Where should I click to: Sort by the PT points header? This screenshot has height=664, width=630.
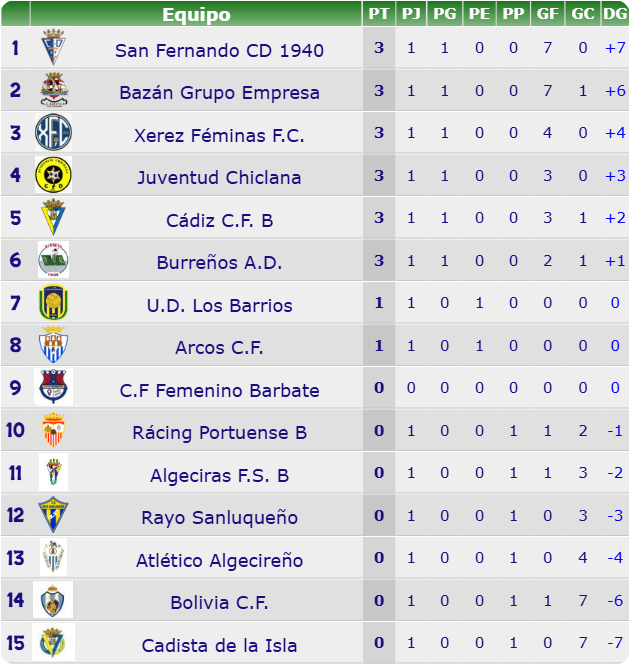point(379,14)
